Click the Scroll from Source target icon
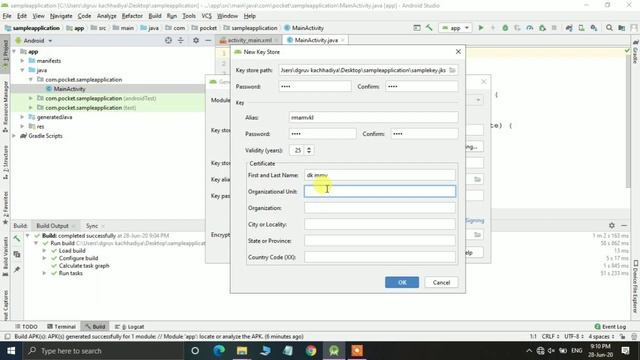 point(168,40)
